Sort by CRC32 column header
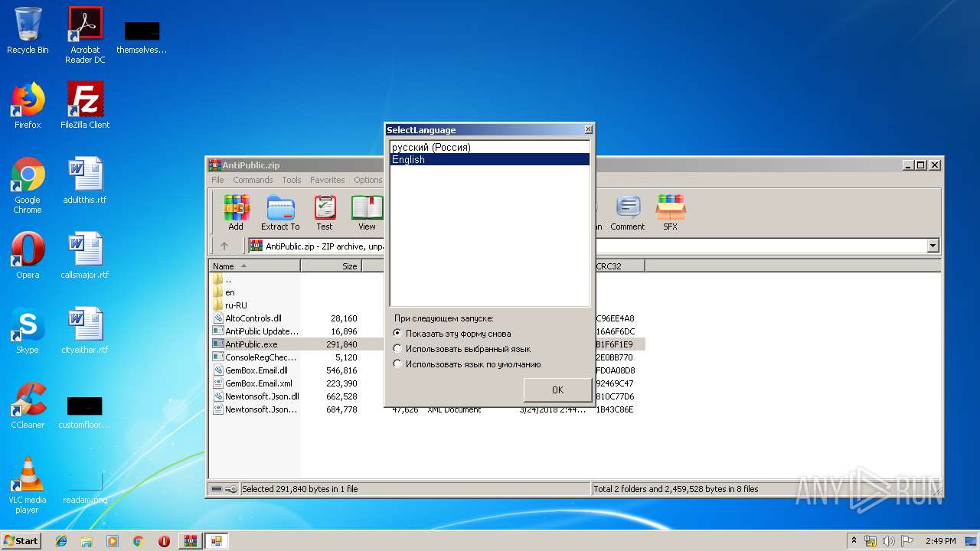Image resolution: width=980 pixels, height=551 pixels. tap(619, 266)
